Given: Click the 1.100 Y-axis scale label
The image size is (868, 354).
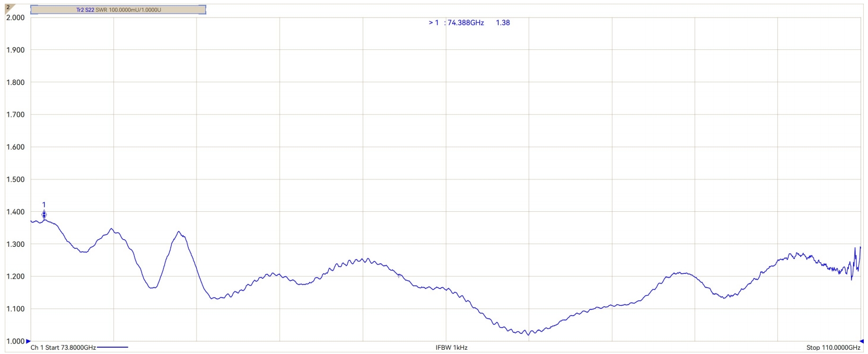Looking at the screenshot, I should coord(15,309).
